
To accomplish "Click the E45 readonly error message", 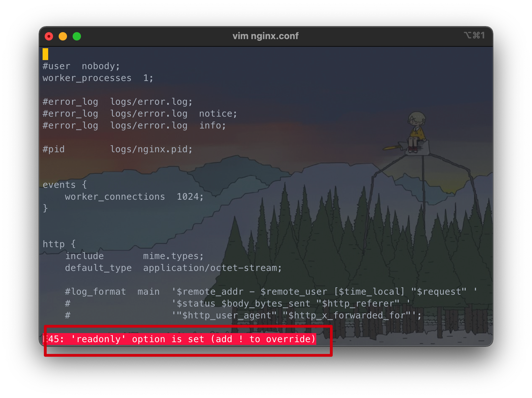I will point(179,339).
